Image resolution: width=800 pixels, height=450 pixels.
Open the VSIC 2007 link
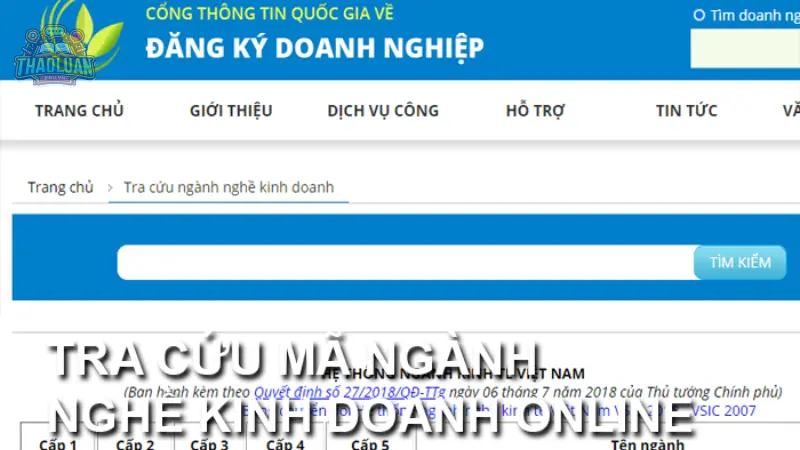(x=723, y=411)
